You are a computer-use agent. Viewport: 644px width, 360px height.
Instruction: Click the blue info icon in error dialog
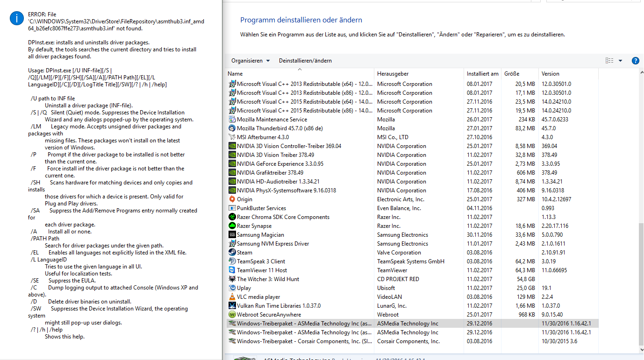pos(17,18)
